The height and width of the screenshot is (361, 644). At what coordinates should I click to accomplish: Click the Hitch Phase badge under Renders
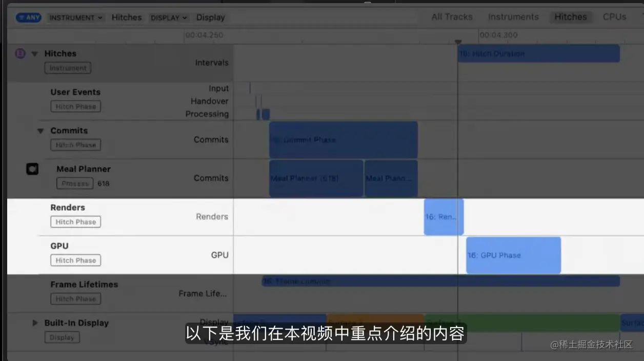(x=75, y=222)
